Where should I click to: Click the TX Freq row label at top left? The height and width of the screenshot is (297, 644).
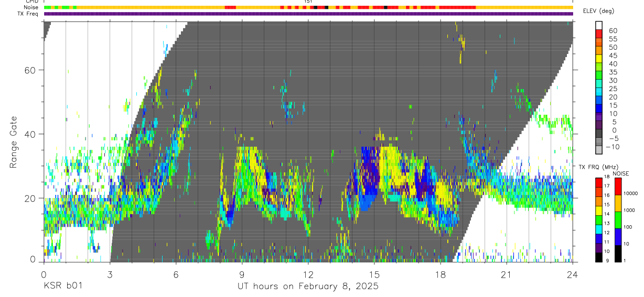click(29, 14)
